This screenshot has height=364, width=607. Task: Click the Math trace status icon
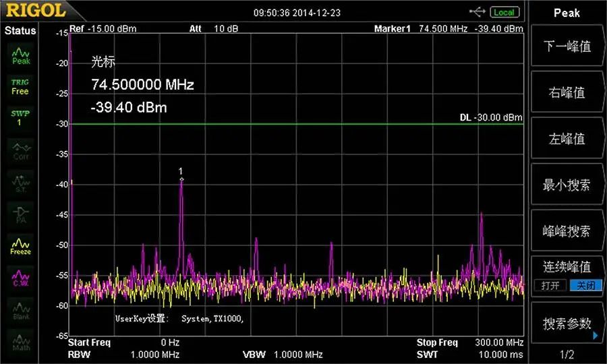click(20, 342)
